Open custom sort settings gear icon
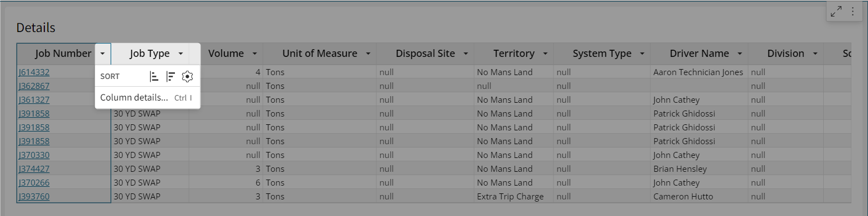This screenshot has width=868, height=216. point(187,77)
